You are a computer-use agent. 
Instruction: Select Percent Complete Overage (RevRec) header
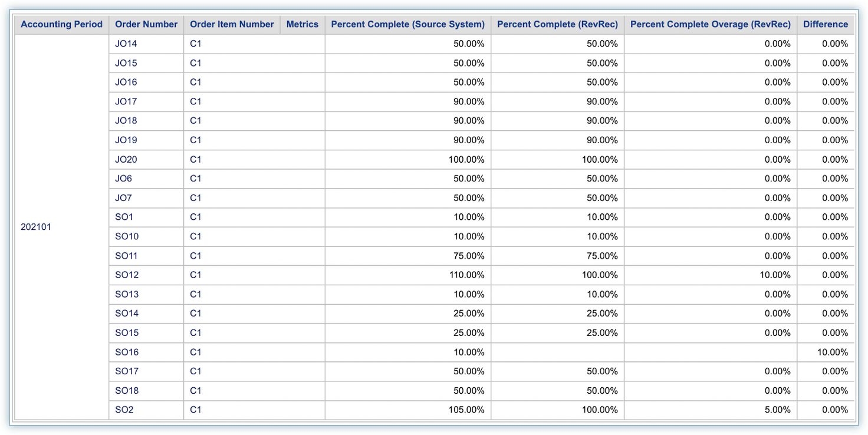[710, 24]
